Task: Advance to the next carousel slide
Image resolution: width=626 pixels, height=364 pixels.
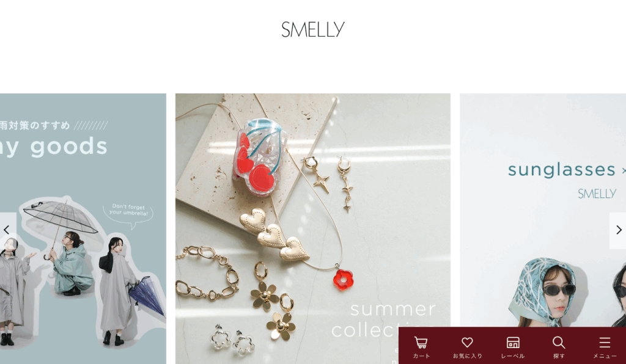Action: 618,230
